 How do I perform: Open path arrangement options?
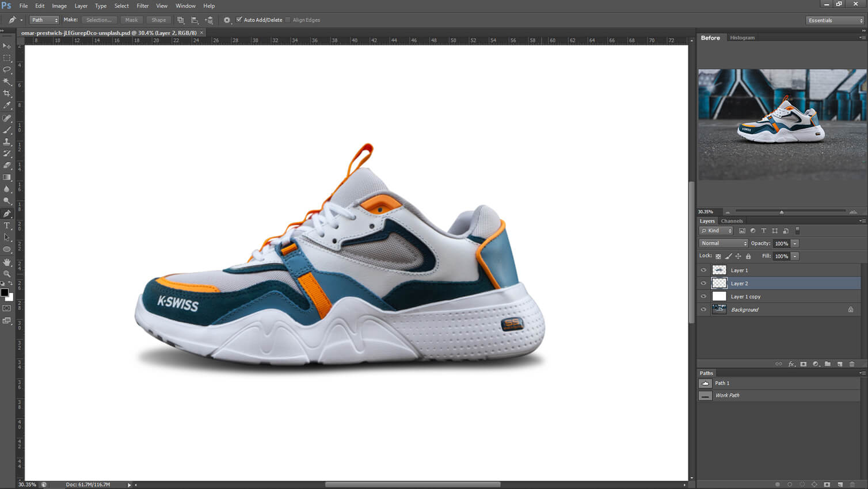click(x=209, y=20)
